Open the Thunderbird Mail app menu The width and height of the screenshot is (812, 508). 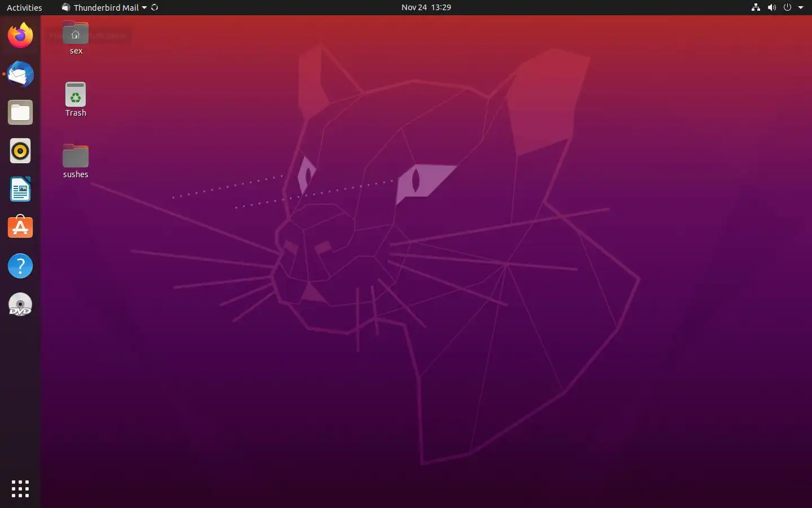104,7
